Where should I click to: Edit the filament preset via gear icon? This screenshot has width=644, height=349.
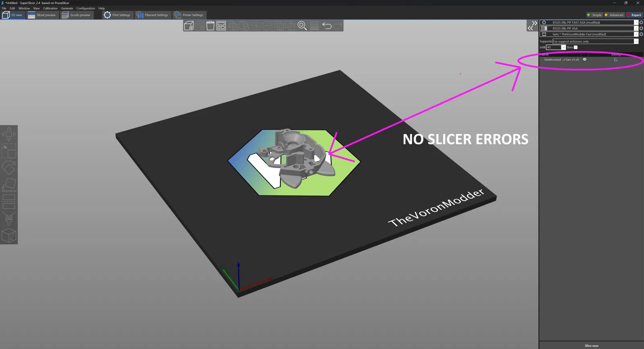click(641, 28)
